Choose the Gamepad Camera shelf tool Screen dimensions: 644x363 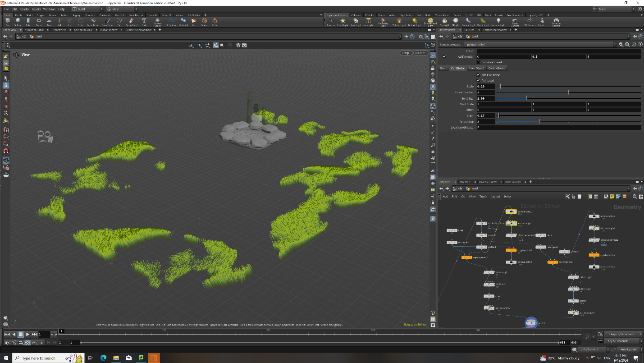pos(557,21)
